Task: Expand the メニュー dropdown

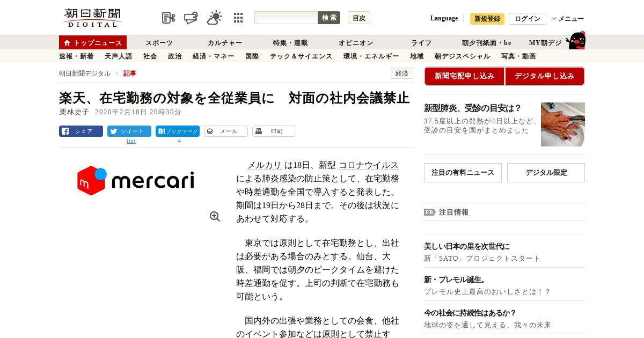Action: tap(568, 19)
